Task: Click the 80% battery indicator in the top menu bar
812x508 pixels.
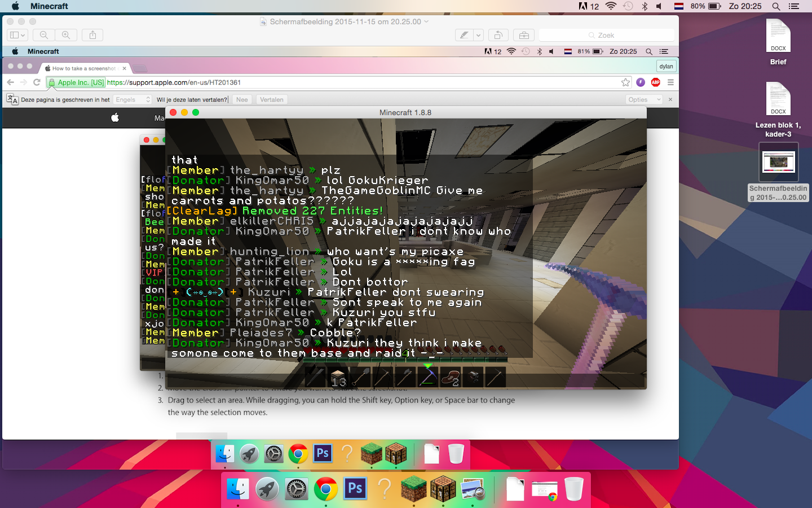Action: (705, 6)
